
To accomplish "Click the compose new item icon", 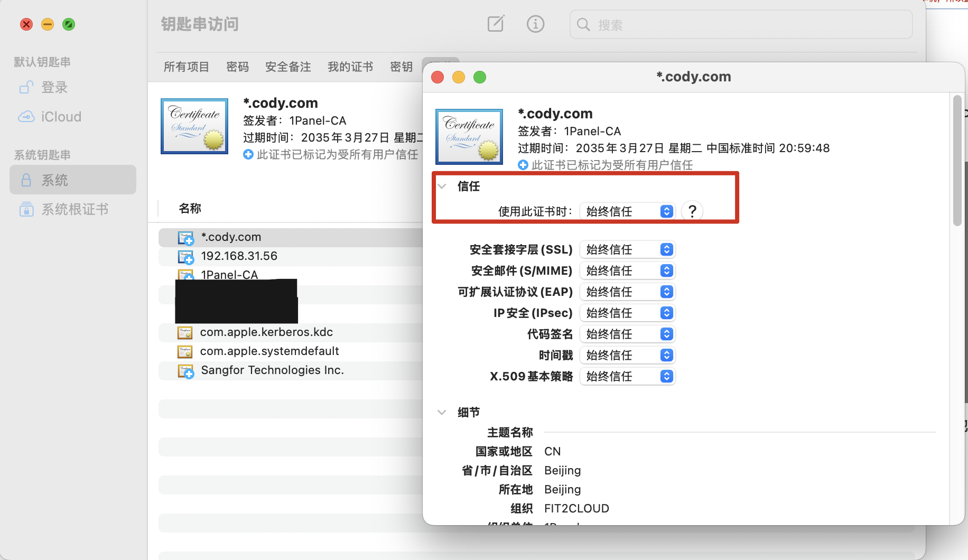I will [496, 24].
